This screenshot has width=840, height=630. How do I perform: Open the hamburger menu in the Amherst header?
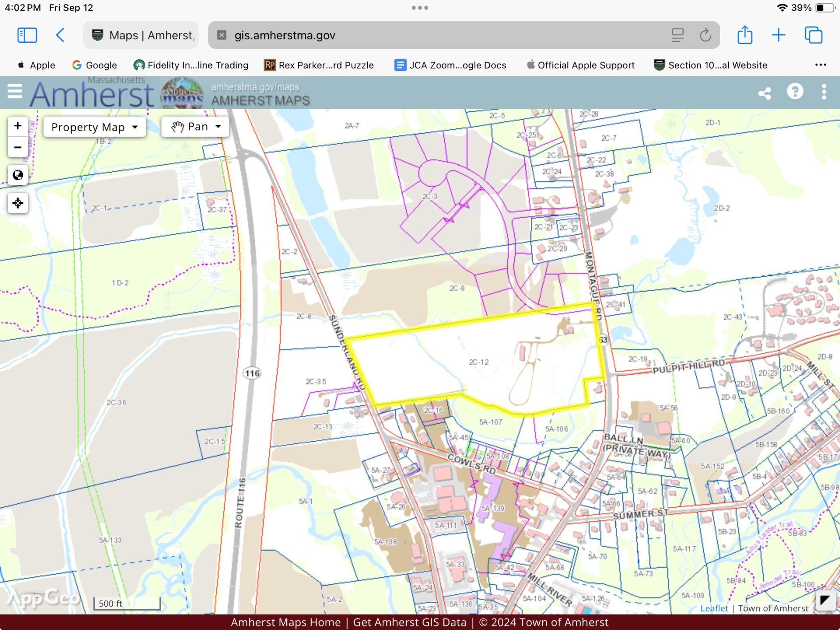tap(15, 91)
